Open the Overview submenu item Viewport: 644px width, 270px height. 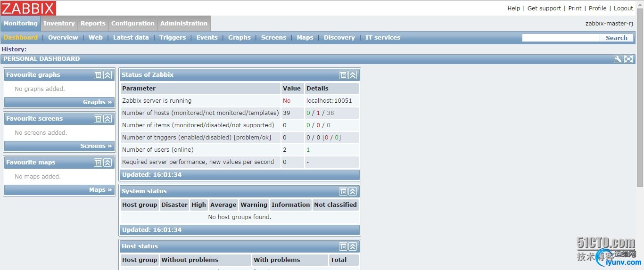(63, 38)
